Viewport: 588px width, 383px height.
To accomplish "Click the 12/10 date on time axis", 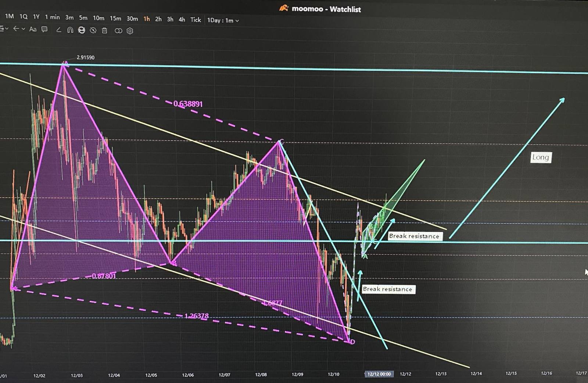I will coord(334,374).
